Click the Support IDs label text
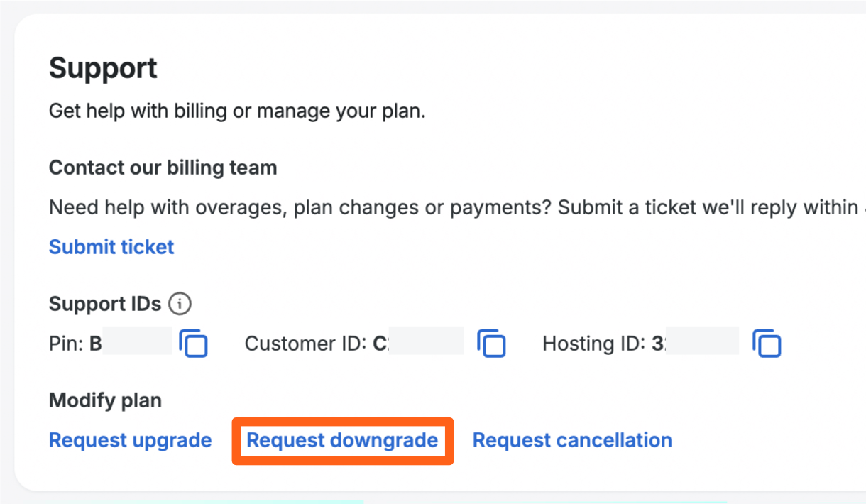Screen dimensions: 866x504 pyautogui.click(x=105, y=304)
